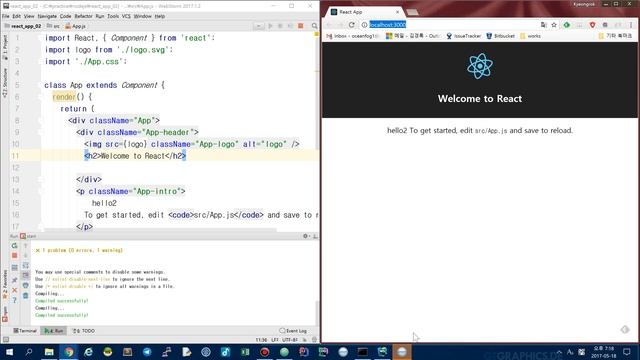This screenshot has height=360, width=640.
Task: Click the Stop process icon in Run panel
Action: tap(14, 256)
